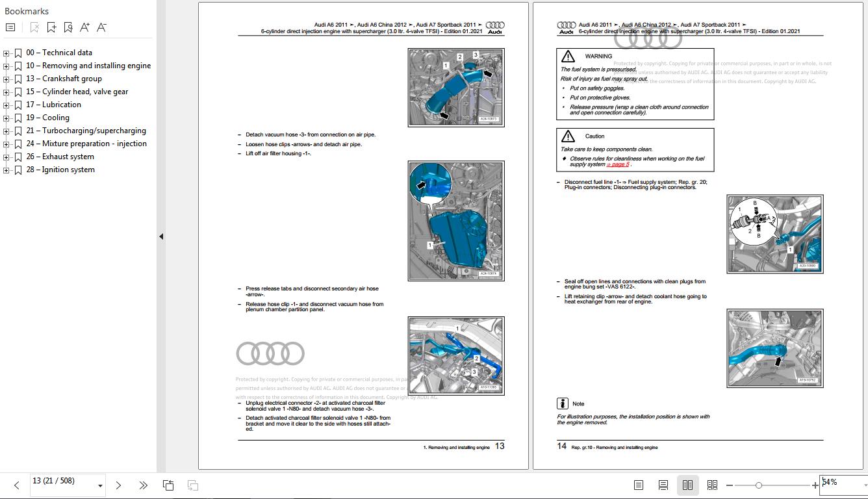Open bookmark 28 – Ignition system
The image size is (868, 499).
60,170
